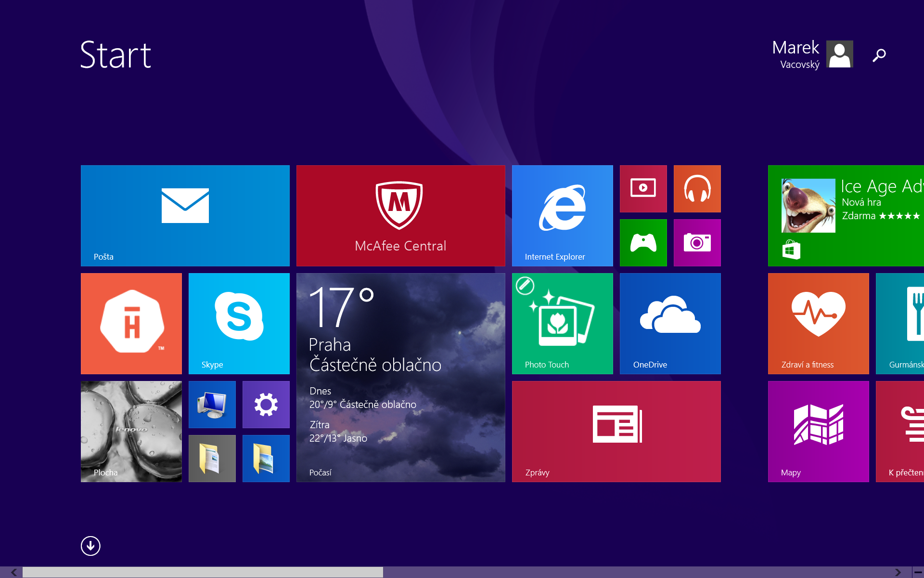This screenshot has height=578, width=924.
Task: Click the Praha city name
Action: point(330,345)
